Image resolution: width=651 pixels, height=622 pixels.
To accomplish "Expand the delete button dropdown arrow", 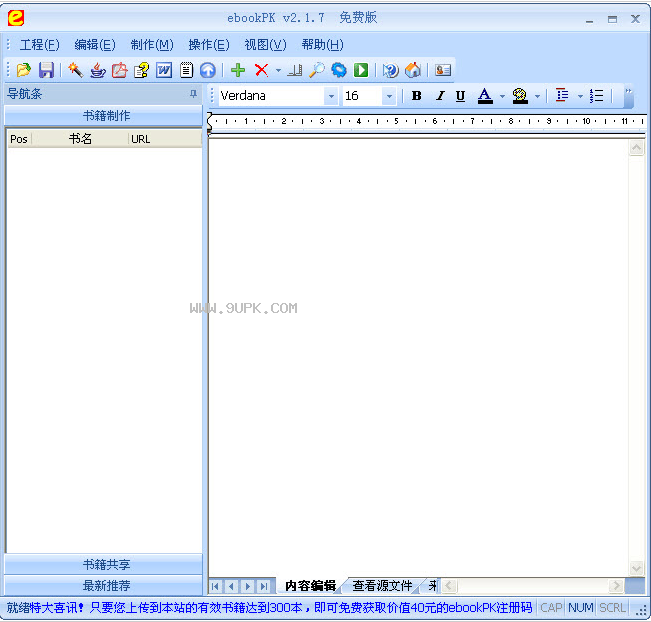I will [278, 70].
